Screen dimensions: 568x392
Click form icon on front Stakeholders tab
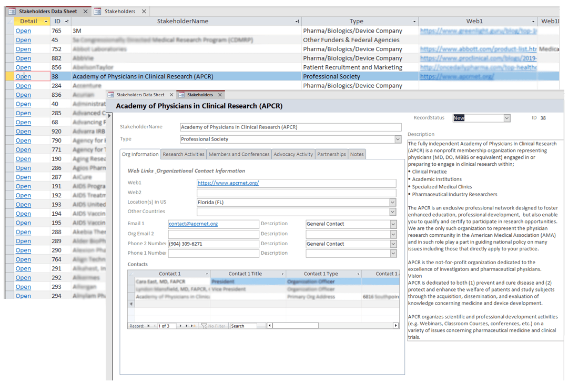pyautogui.click(x=181, y=95)
